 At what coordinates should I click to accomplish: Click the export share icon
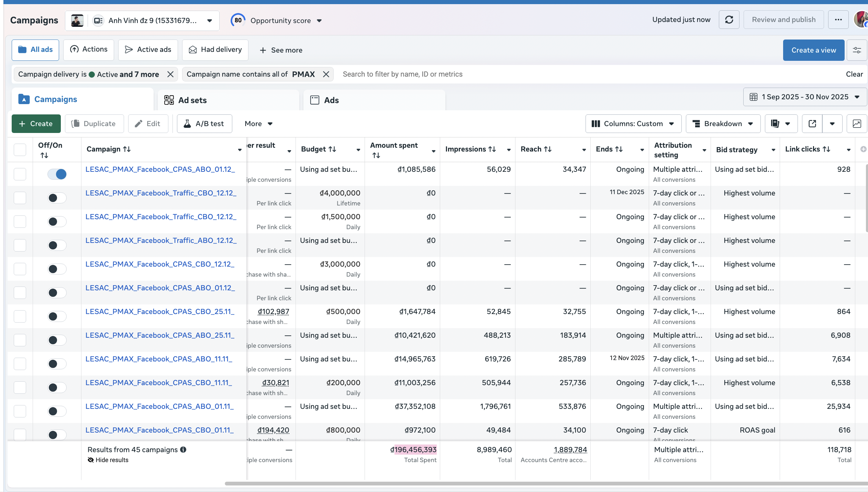point(812,124)
